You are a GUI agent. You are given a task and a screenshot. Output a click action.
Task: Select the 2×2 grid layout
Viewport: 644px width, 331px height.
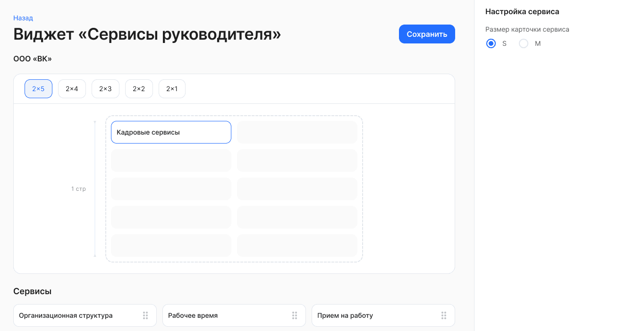coord(139,89)
